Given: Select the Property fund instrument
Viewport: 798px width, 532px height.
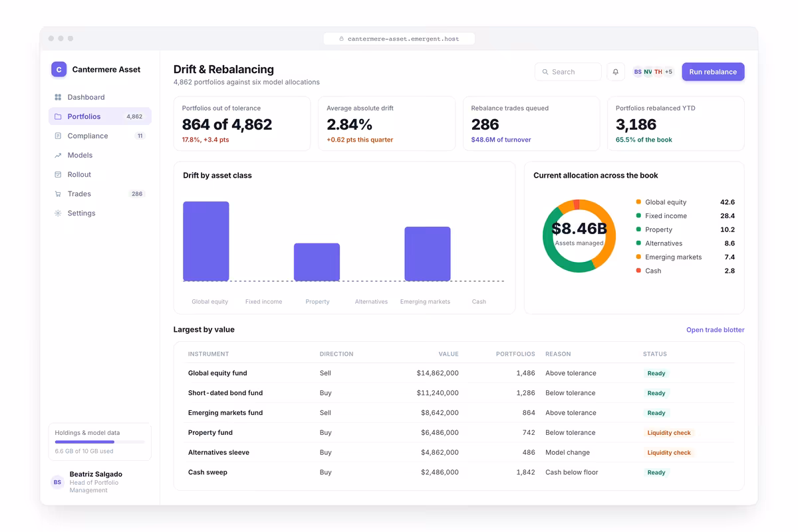Looking at the screenshot, I should [x=210, y=433].
